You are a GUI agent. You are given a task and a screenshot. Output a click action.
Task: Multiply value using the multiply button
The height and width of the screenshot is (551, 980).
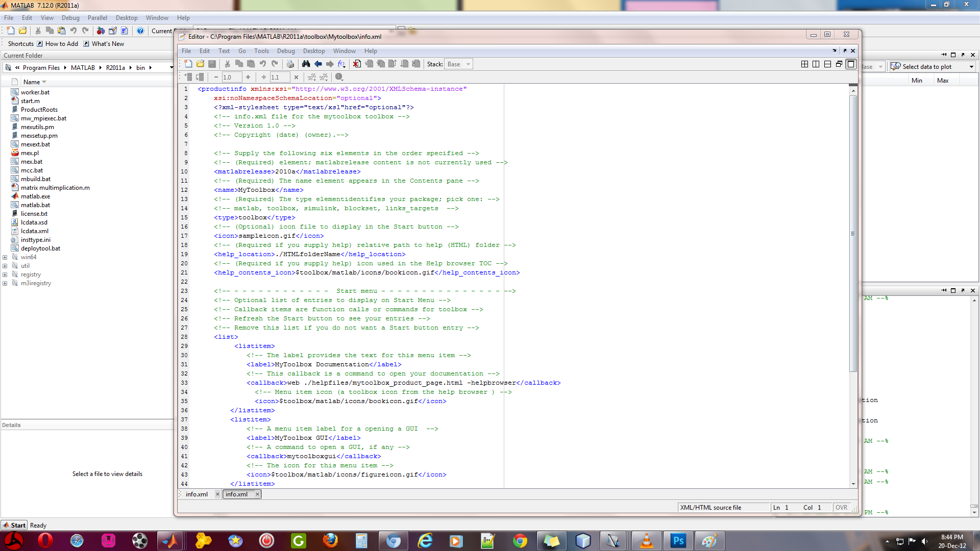pyautogui.click(x=296, y=77)
